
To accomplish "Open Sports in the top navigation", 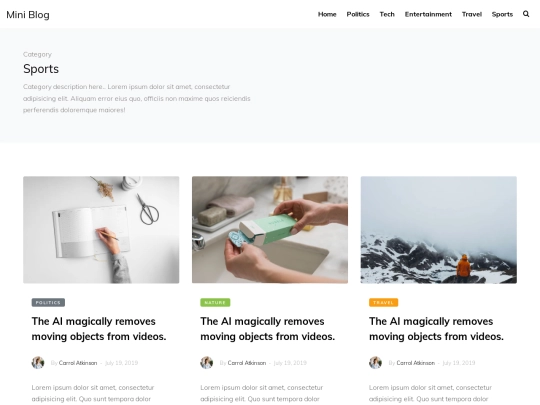I will pos(502,14).
